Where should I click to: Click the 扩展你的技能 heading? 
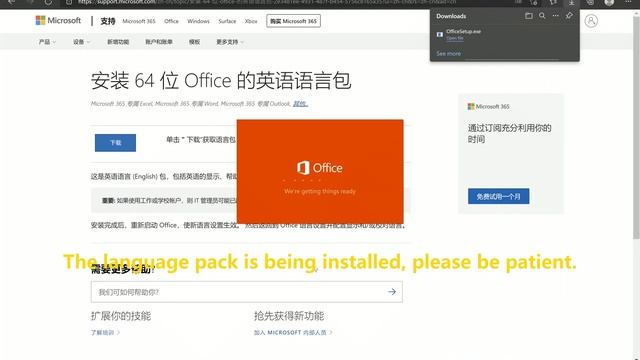121,316
